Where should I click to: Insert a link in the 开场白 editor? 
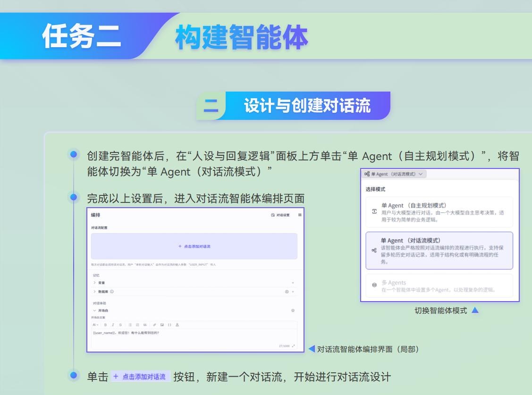point(155,325)
